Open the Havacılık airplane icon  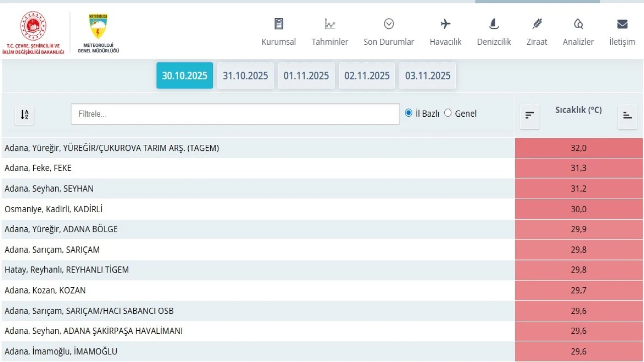click(x=445, y=24)
